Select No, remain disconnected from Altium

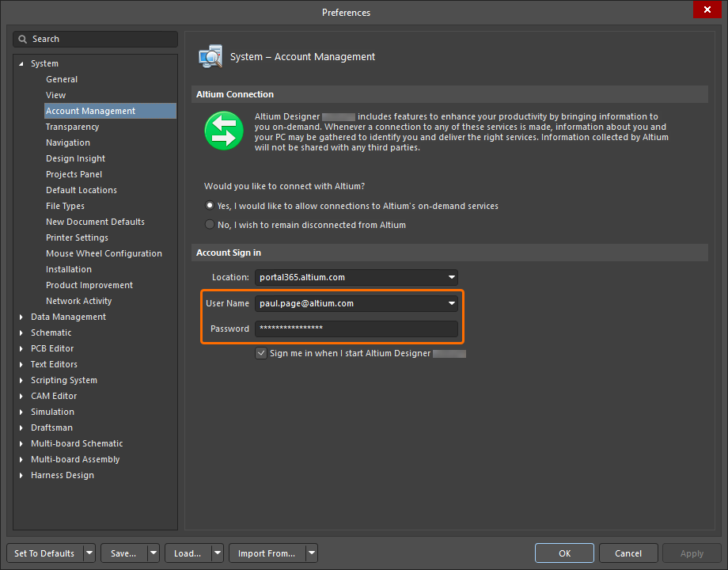click(x=210, y=224)
